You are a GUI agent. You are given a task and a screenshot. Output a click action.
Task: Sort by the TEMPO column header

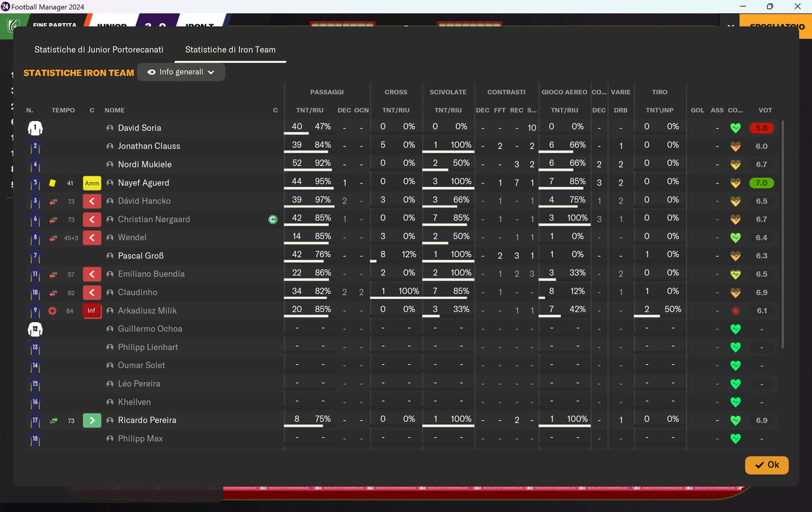coord(63,110)
